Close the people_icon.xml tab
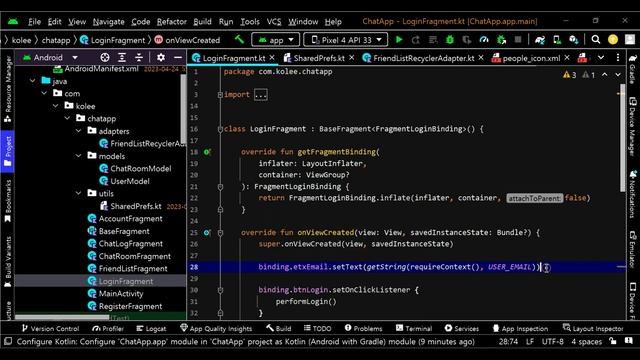640x360 pixels. click(567, 58)
